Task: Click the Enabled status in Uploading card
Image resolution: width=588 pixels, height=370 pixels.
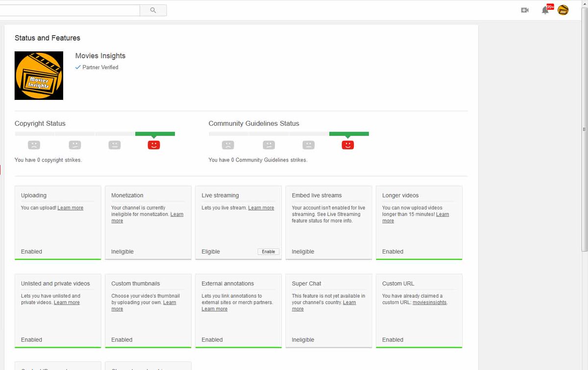Action: pyautogui.click(x=31, y=252)
